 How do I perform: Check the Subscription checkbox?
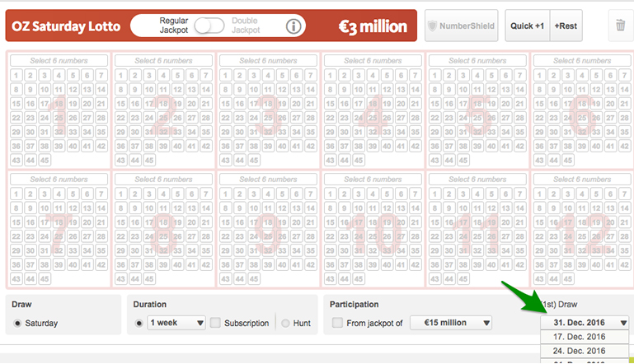(215, 323)
